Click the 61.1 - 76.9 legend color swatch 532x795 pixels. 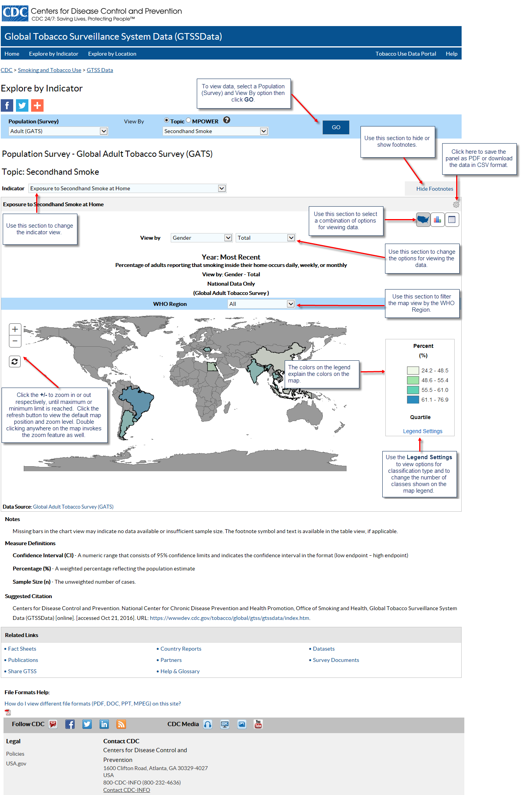(x=413, y=400)
